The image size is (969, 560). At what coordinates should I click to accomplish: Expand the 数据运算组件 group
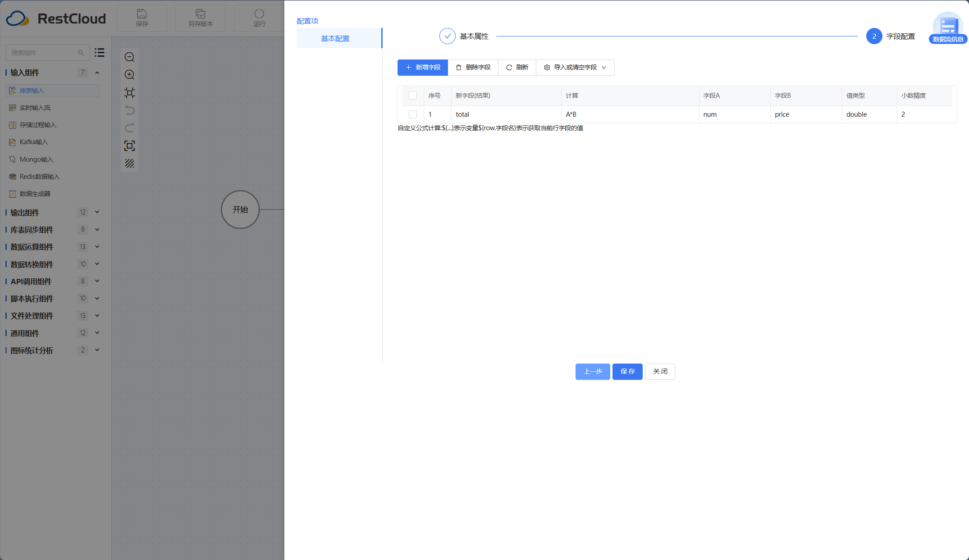(97, 246)
